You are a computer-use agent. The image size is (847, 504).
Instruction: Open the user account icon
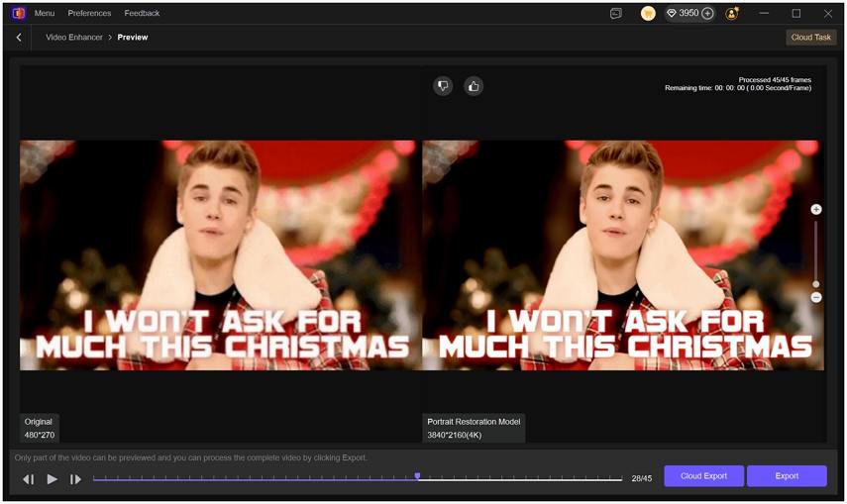[x=732, y=14]
